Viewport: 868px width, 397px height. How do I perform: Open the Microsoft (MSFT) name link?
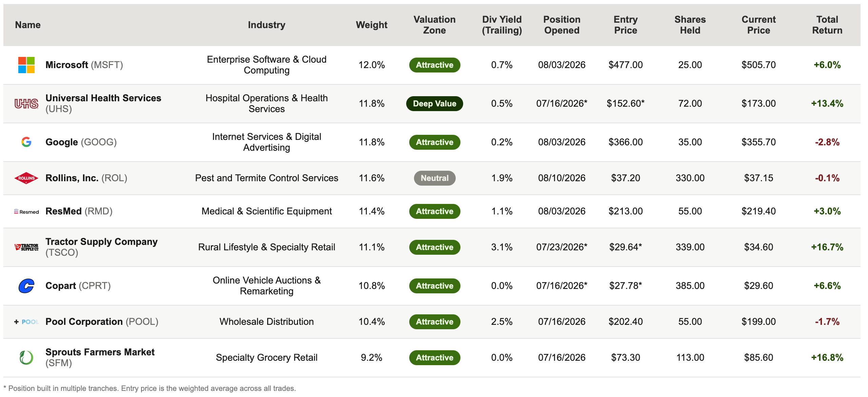[x=84, y=65]
